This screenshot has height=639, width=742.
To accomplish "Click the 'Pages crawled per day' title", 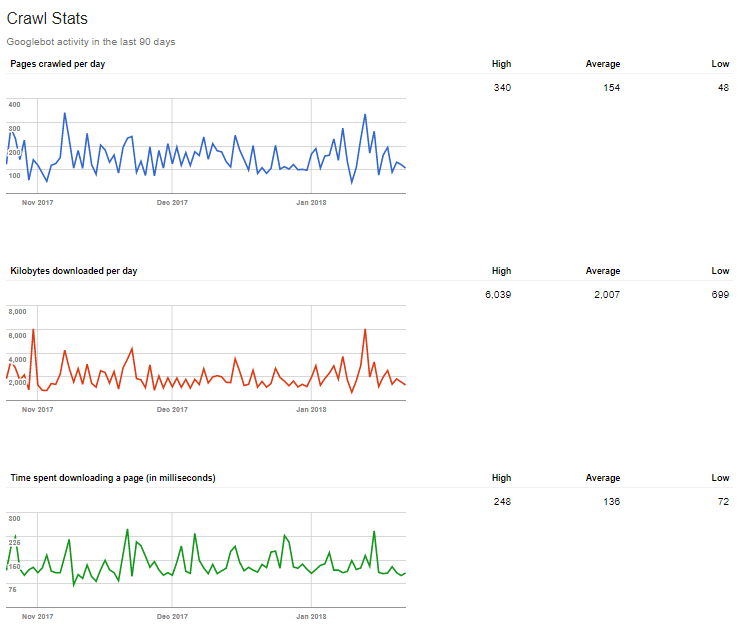I will [58, 64].
